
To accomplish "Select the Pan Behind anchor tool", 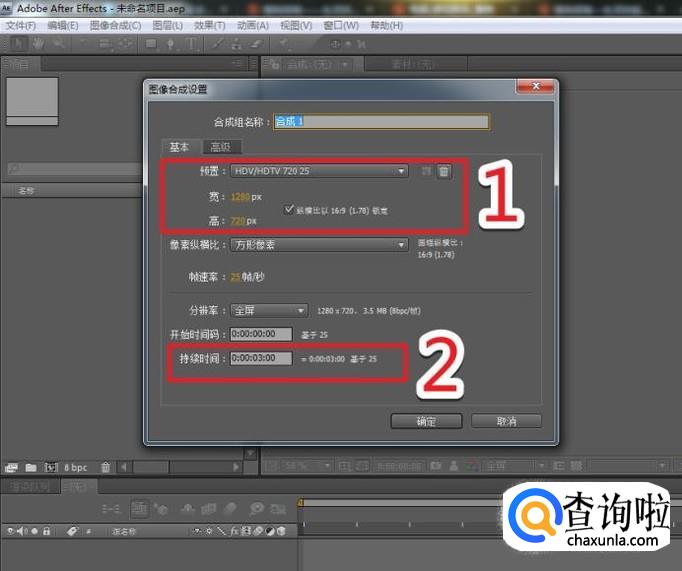I will [x=125, y=43].
